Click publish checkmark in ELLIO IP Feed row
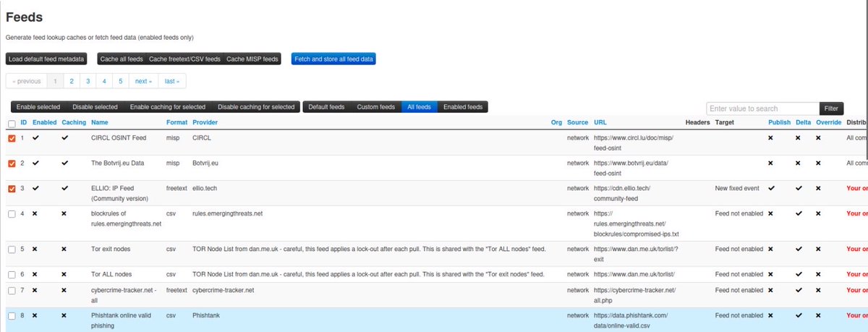Screen dimensions: 868x332 [x=772, y=188]
